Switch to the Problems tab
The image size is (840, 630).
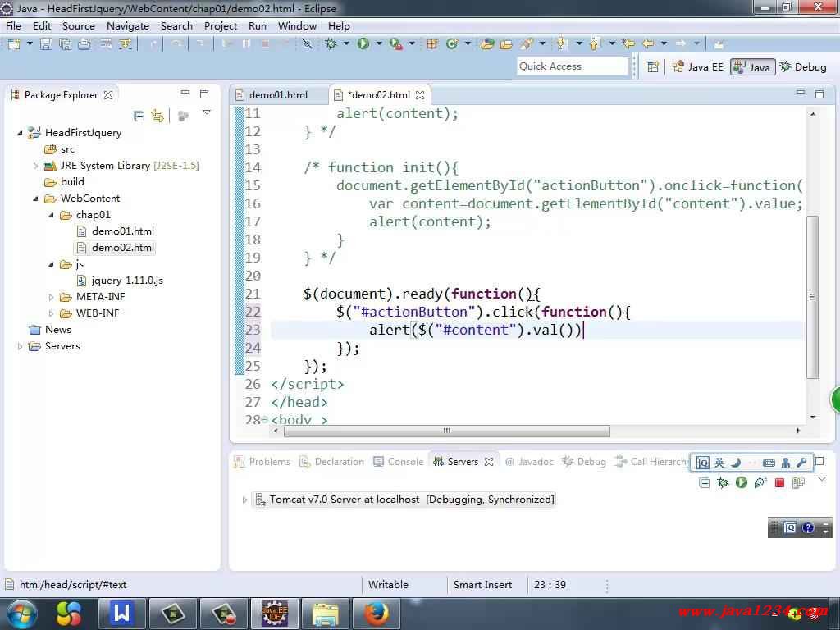point(262,462)
